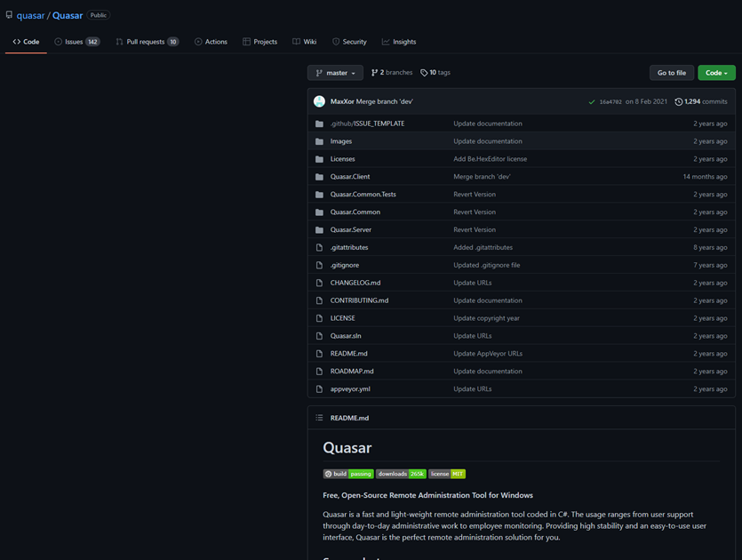Open the quasar owner link
The image size is (742, 560).
(x=30, y=16)
